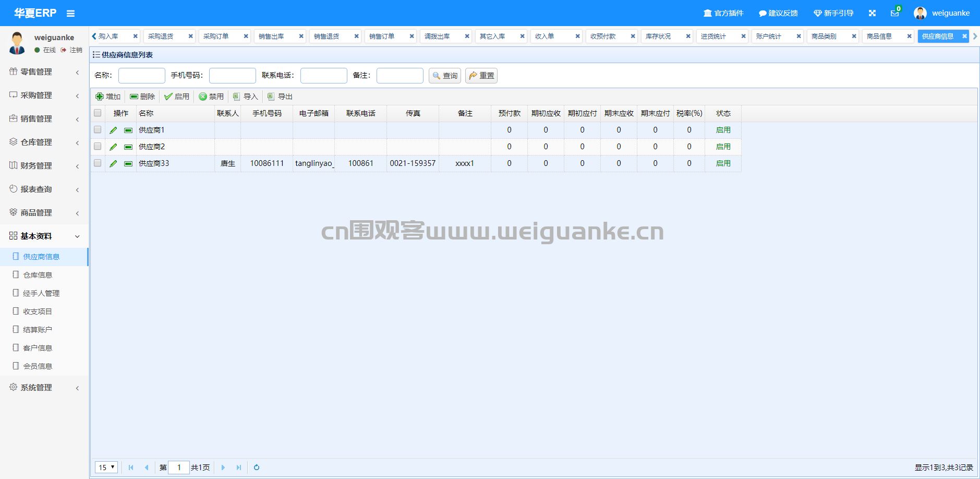Click the delete icon in the 供应商33 row
980x479 pixels.
pos(128,164)
